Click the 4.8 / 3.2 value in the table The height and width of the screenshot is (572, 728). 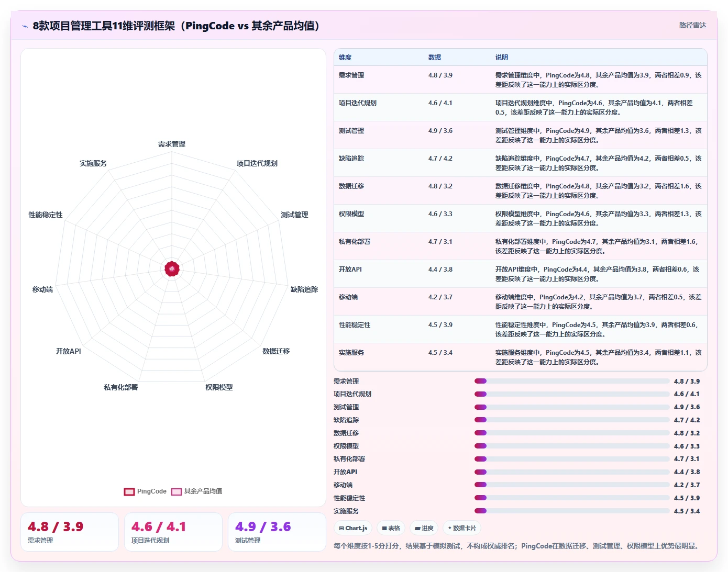[440, 186]
